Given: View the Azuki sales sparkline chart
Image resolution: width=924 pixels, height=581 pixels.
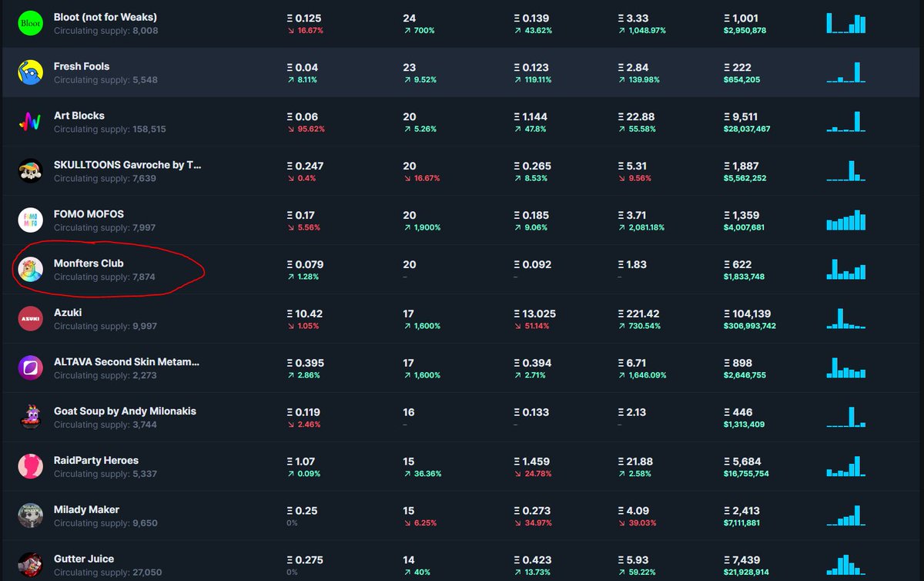Looking at the screenshot, I should [846, 319].
